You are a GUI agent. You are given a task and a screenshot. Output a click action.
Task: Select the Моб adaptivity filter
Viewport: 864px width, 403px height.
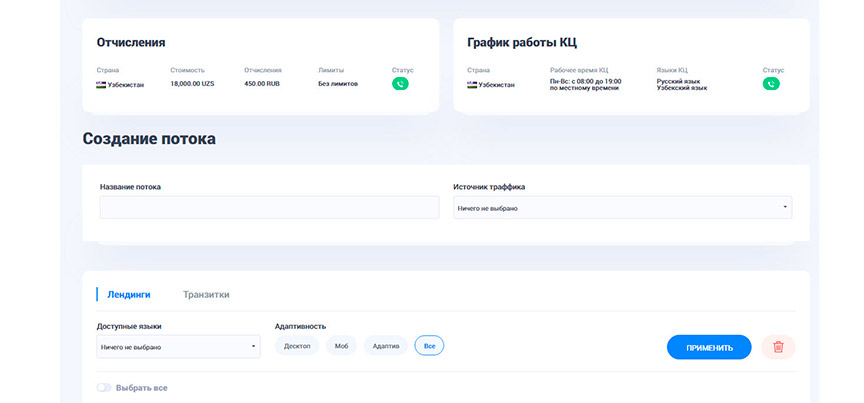tap(342, 346)
